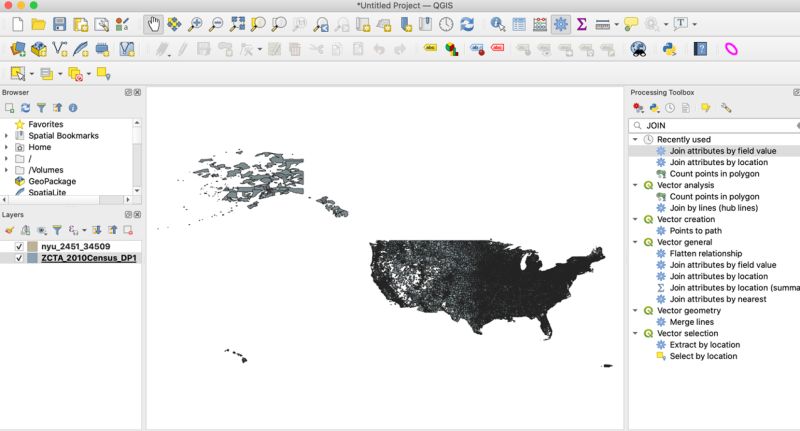Select the Merge lines algorithm
Screen dimensions: 800x431
pos(691,322)
